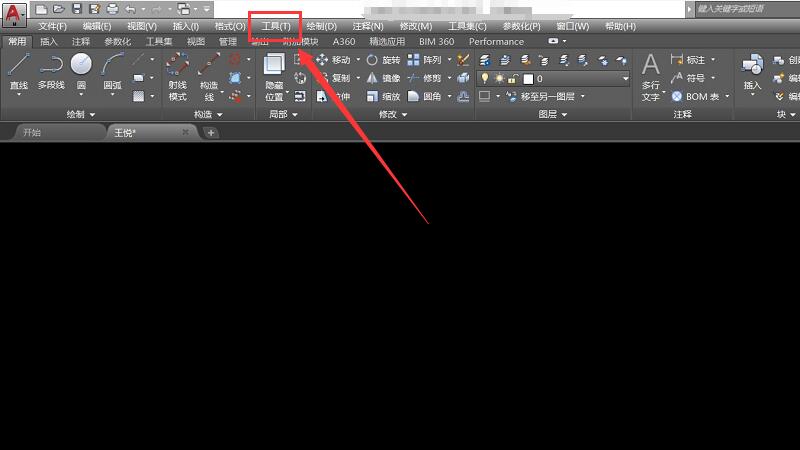This screenshot has width=800, height=450.
Task: Click the Save icon in quick access toolbar
Action: pos(76,9)
